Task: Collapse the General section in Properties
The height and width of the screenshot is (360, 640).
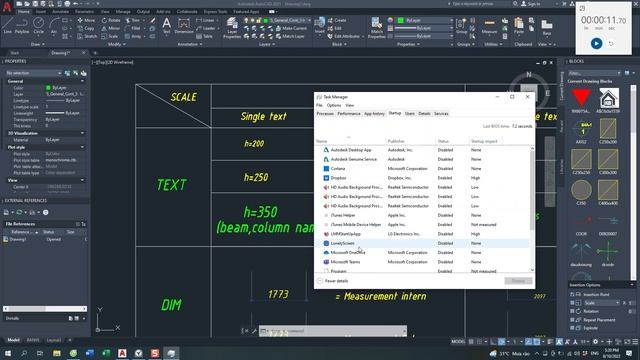Action: (82, 81)
